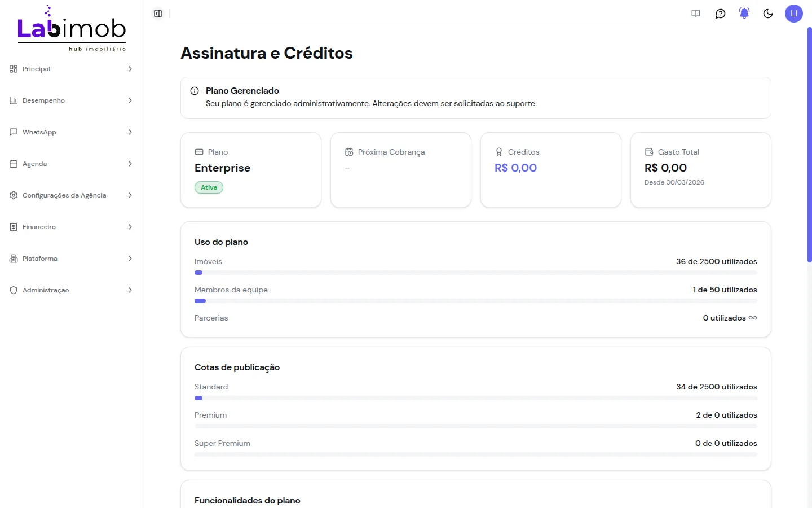Click the 1 de 50 utilizados value
The image size is (812, 508).
725,290
